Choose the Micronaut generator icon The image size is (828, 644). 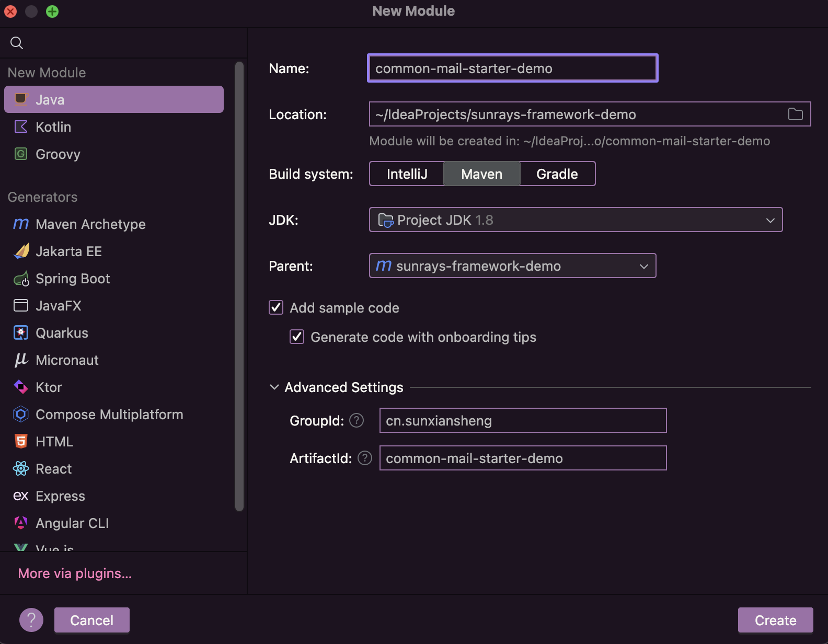pyautogui.click(x=21, y=360)
